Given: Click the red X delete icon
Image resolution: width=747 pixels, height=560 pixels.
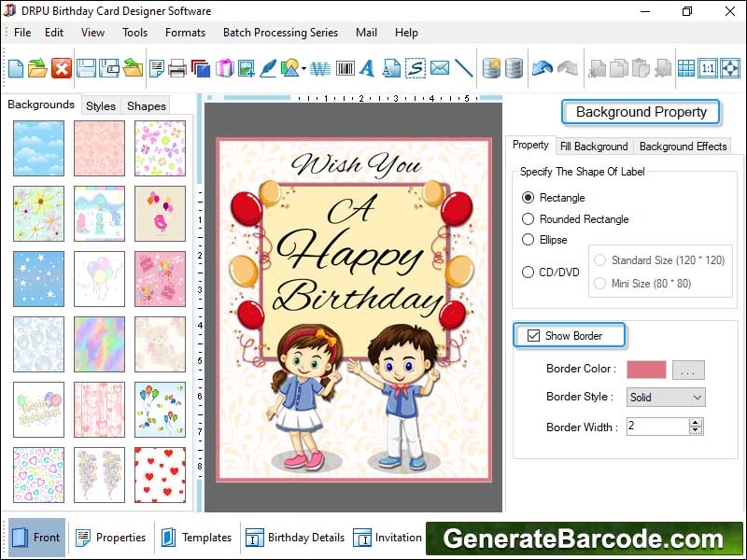Looking at the screenshot, I should (62, 68).
